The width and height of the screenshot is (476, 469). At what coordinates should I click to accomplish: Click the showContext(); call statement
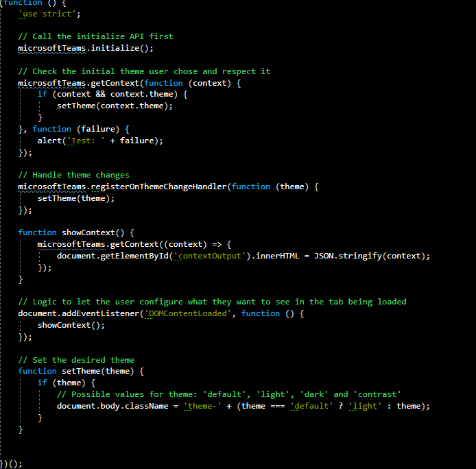tap(71, 325)
